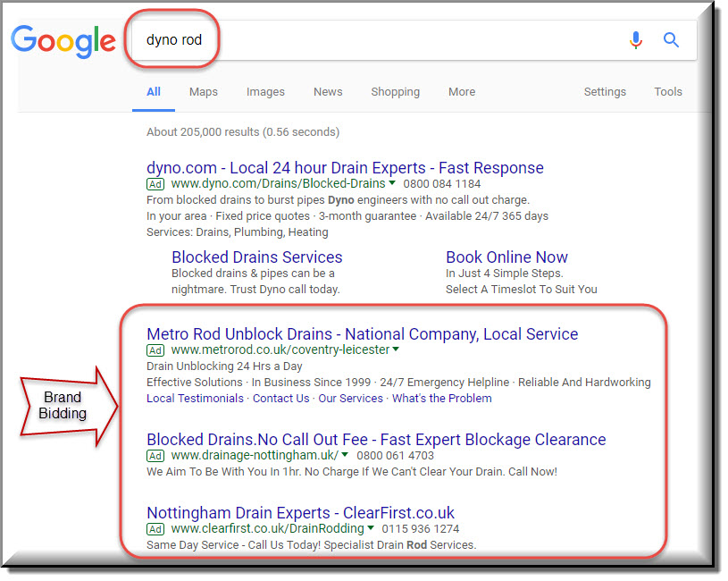Viewport: 728px width, 581px height.
Task: Open Blocked Drains.No Call Out Fee ad
Action: (x=376, y=440)
